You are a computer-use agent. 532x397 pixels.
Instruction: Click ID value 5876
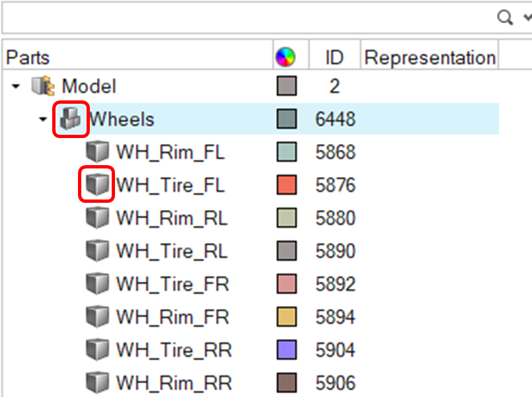pyautogui.click(x=335, y=185)
